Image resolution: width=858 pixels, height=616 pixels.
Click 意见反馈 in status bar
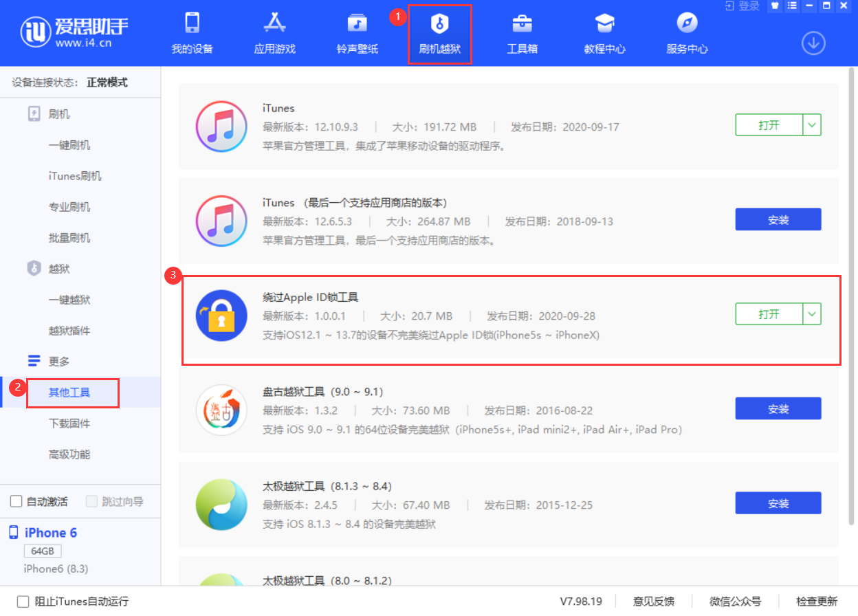point(653,602)
